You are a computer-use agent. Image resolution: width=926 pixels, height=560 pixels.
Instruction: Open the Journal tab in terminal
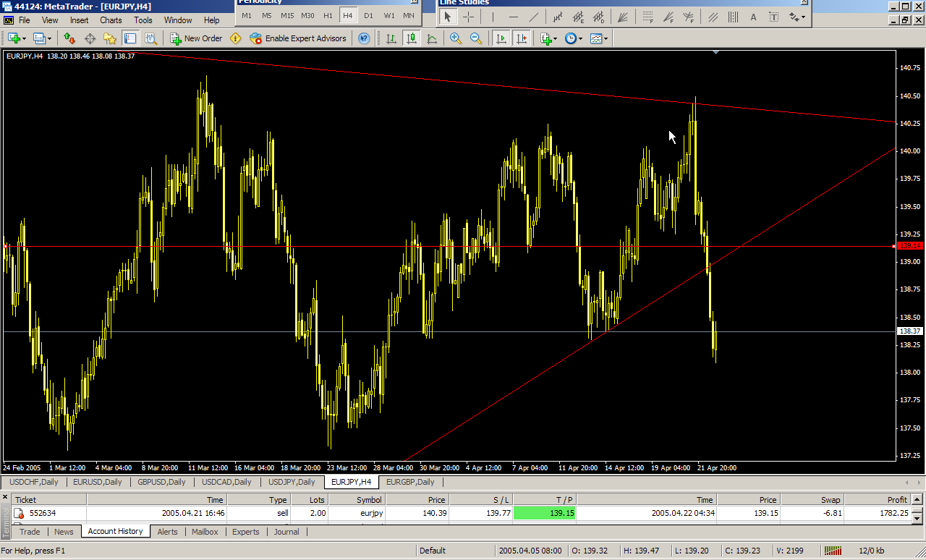point(286,532)
